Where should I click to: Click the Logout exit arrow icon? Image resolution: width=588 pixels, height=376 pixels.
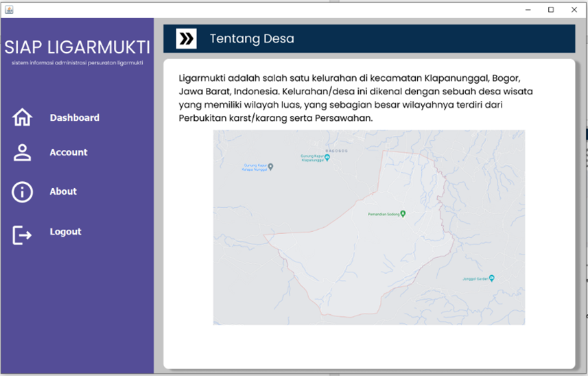pyautogui.click(x=22, y=235)
